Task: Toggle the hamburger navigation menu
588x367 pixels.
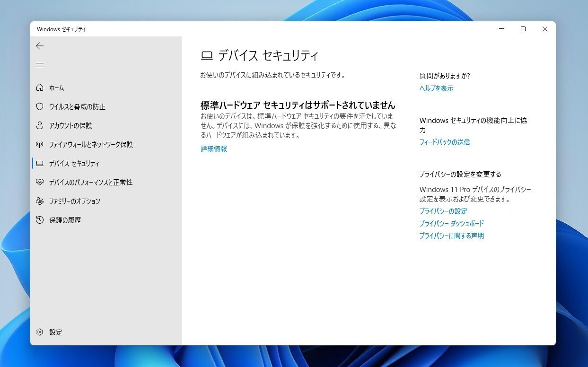Action: (x=40, y=65)
